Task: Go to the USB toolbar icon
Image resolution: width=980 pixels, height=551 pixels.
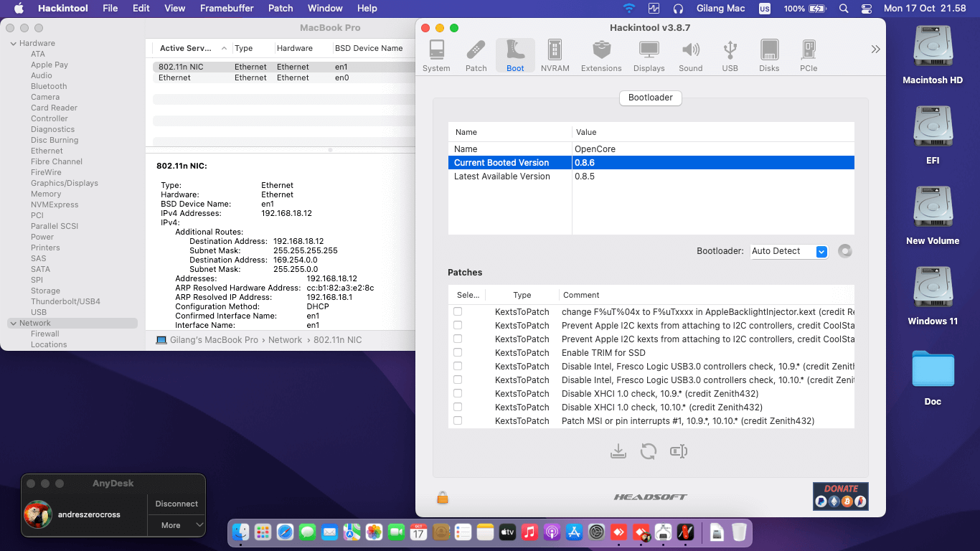Action: (x=730, y=56)
